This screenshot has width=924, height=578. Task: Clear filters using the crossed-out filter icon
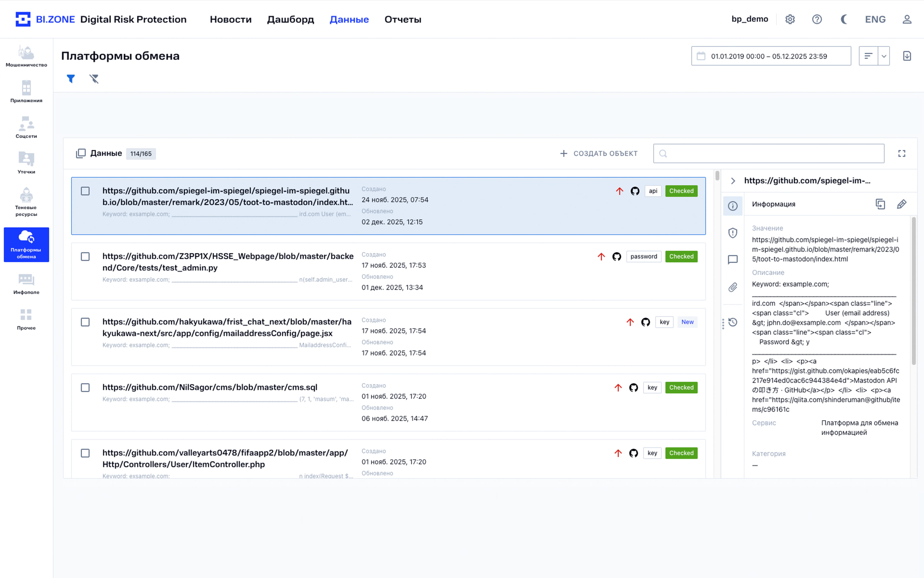point(94,79)
